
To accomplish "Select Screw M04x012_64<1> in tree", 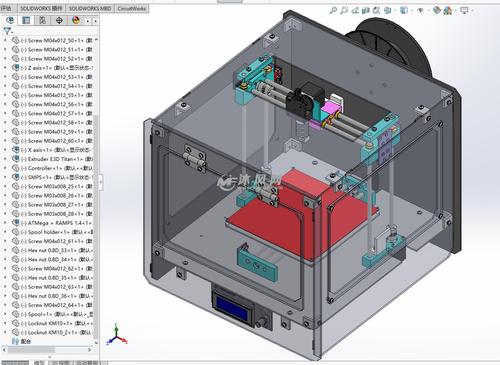I will 52,305.
